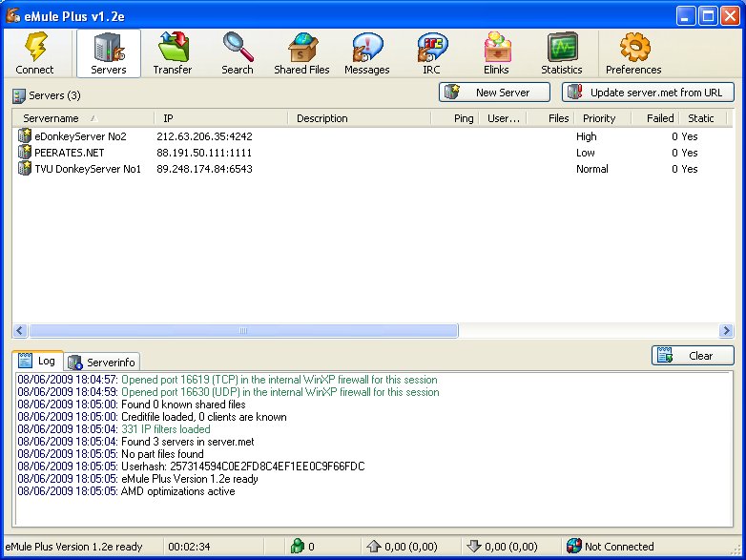Click Update server.met from URL button
This screenshot has width=746, height=560.
click(648, 93)
